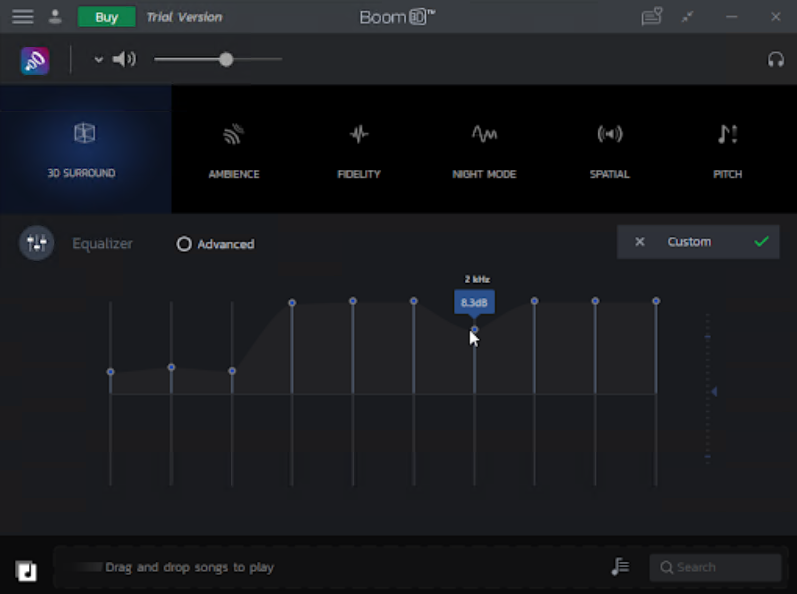
Task: Enable the Advanced equalizer radio button
Action: (184, 244)
